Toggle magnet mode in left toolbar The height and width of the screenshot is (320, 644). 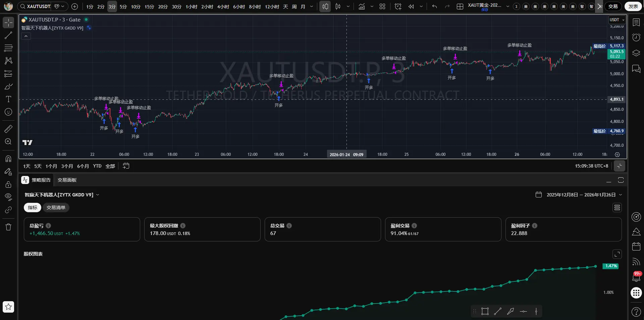coord(8,158)
